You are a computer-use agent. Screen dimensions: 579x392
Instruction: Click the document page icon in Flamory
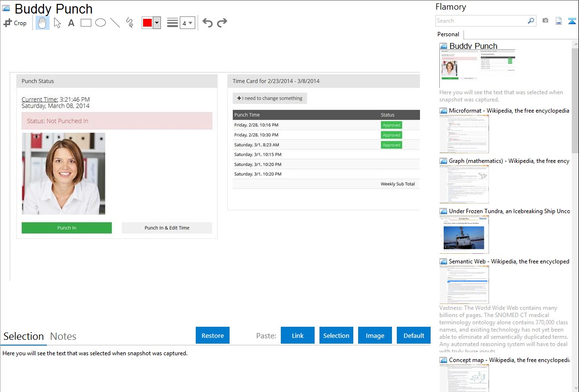559,21
